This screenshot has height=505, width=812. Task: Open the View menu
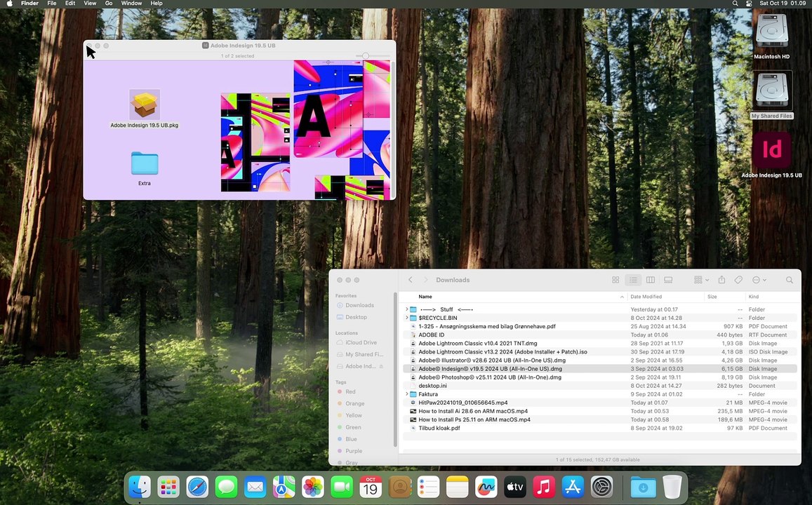[90, 3]
